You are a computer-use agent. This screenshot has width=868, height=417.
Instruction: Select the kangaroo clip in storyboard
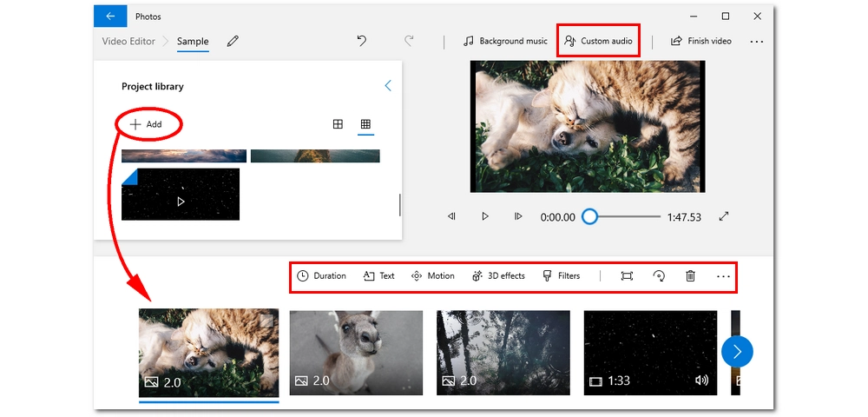pyautogui.click(x=356, y=353)
